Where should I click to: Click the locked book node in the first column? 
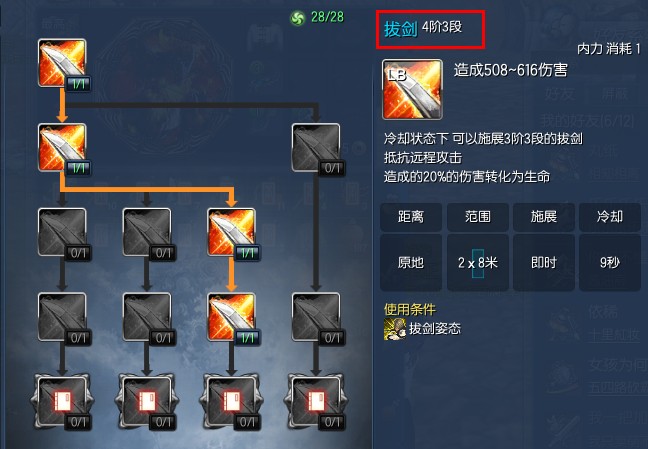62,401
